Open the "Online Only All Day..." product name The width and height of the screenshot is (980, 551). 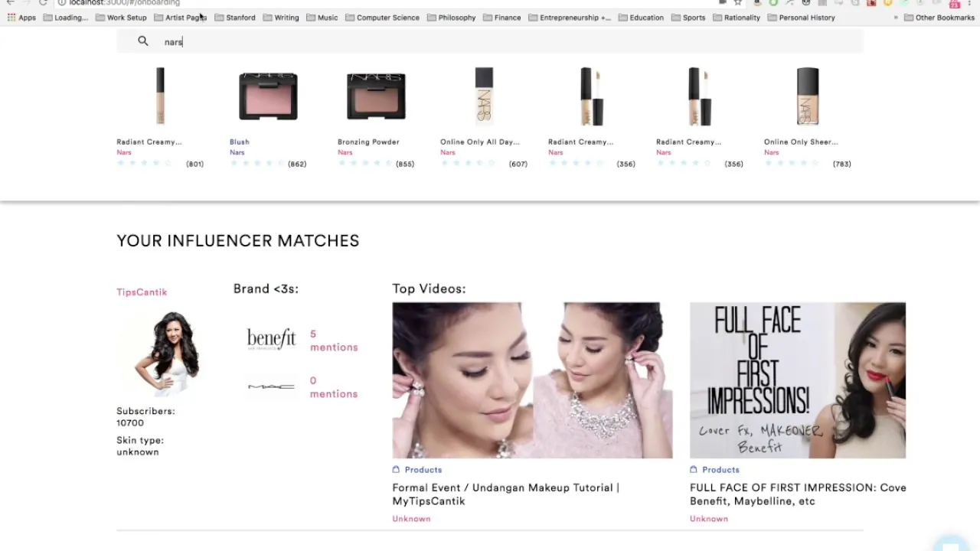[479, 142]
